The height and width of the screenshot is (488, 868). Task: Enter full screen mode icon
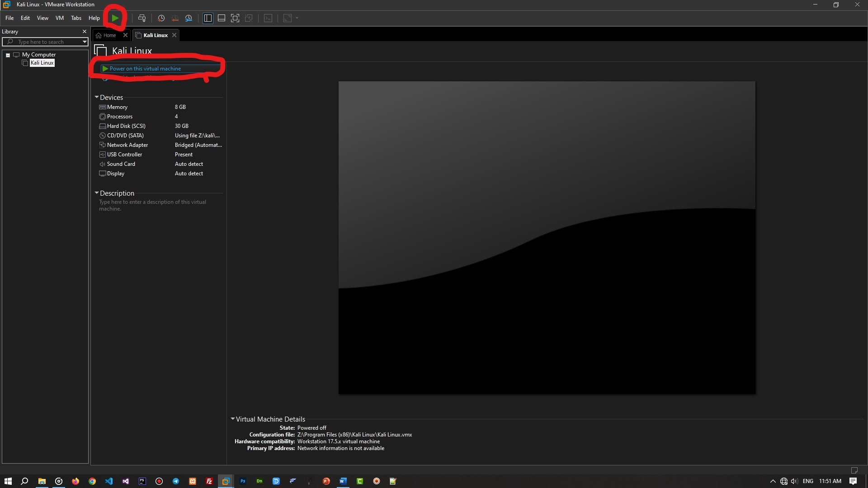tap(235, 18)
